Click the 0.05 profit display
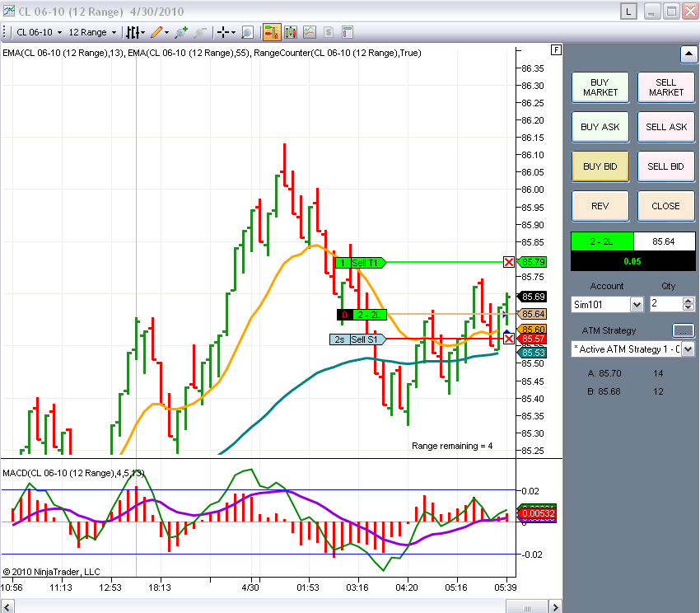This screenshot has height=613, width=700. [632, 261]
